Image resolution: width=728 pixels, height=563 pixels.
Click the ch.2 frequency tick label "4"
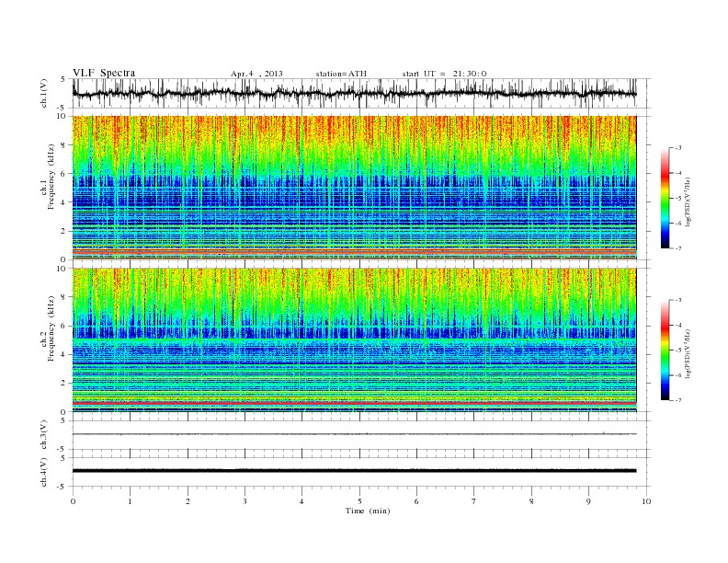pyautogui.click(x=63, y=354)
